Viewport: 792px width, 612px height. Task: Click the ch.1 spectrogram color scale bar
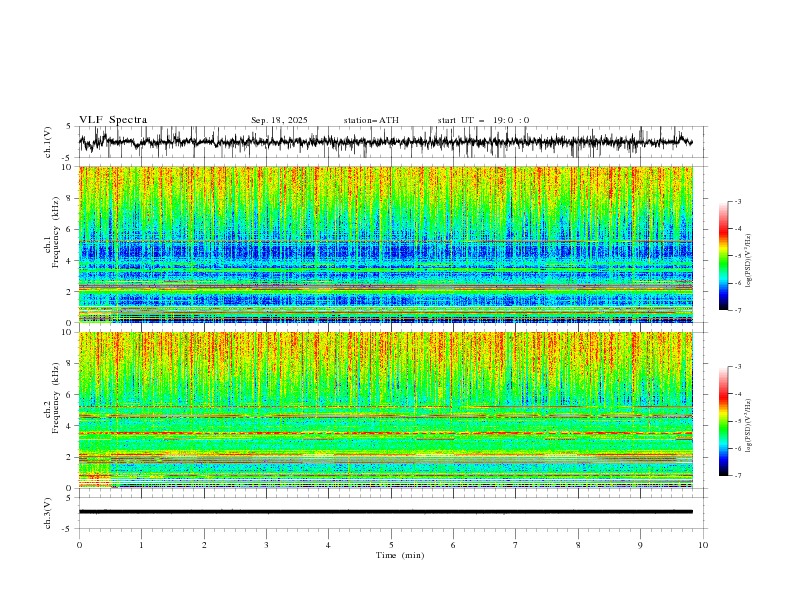point(723,255)
